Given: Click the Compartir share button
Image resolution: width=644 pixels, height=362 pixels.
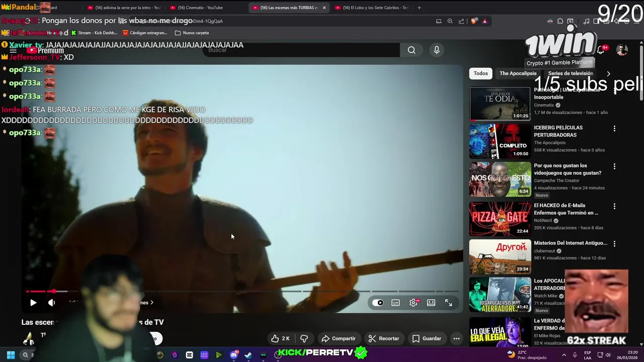Looking at the screenshot, I should [x=339, y=338].
